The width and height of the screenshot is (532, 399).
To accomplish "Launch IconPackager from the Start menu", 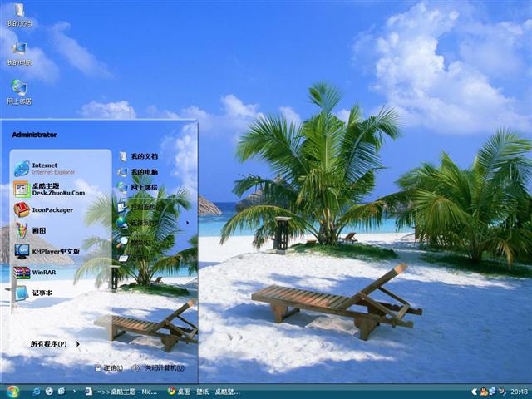I will click(x=43, y=209).
